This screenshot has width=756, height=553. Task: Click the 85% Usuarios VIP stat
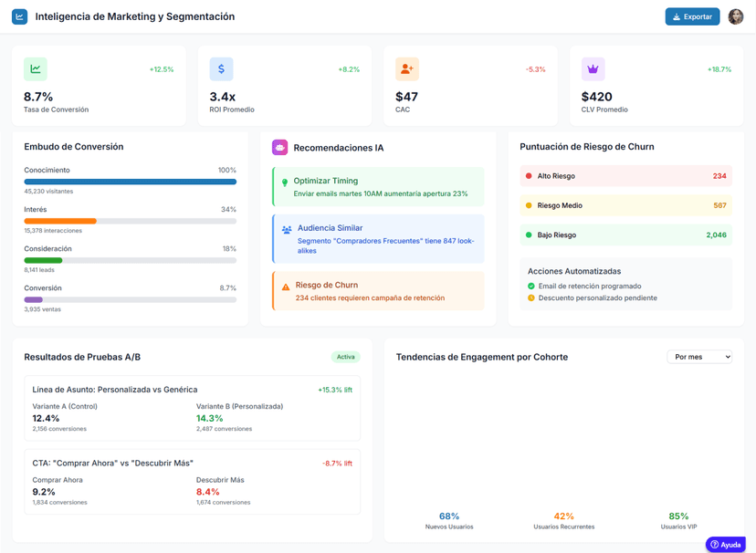[x=679, y=520]
